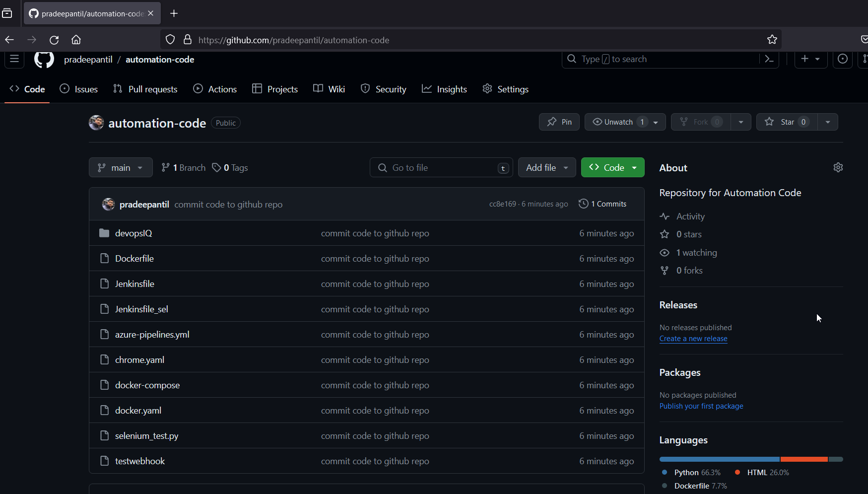Image resolution: width=868 pixels, height=494 pixels.
Task: Click the pradeepantil avatar in commit row
Action: click(108, 204)
